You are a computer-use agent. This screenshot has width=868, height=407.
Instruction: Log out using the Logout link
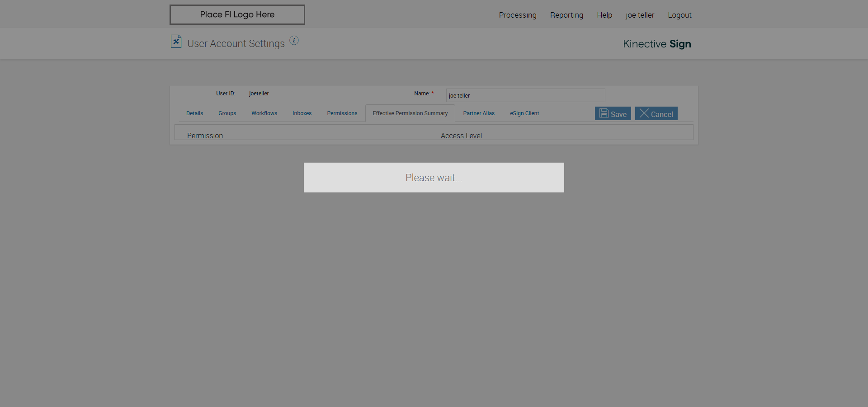tap(679, 15)
